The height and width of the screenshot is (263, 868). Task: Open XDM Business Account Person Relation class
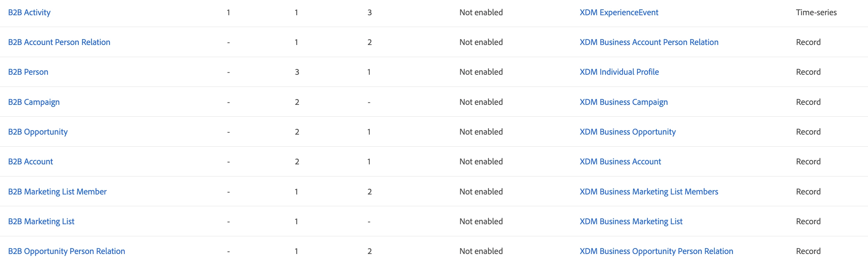click(649, 42)
